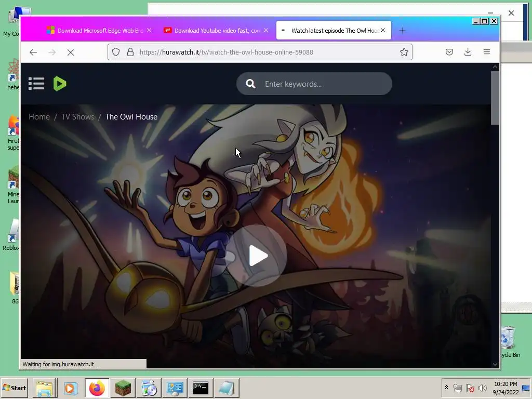Viewport: 532px width, 399px height.
Task: Open the TV Shows breadcrumb link
Action: coord(78,117)
